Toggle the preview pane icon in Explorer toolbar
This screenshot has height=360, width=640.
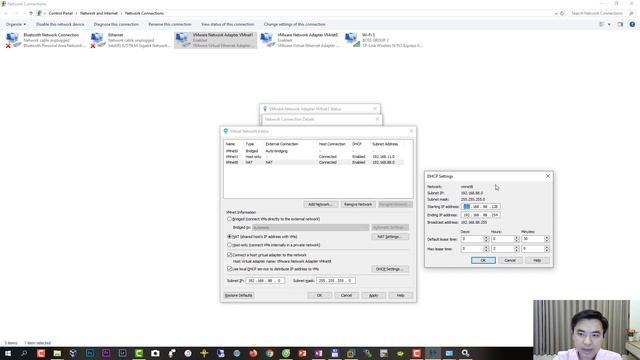[x=620, y=24]
